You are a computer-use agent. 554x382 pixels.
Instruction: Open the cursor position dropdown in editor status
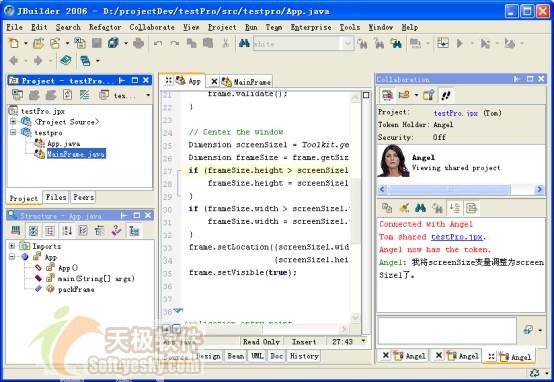click(x=364, y=341)
